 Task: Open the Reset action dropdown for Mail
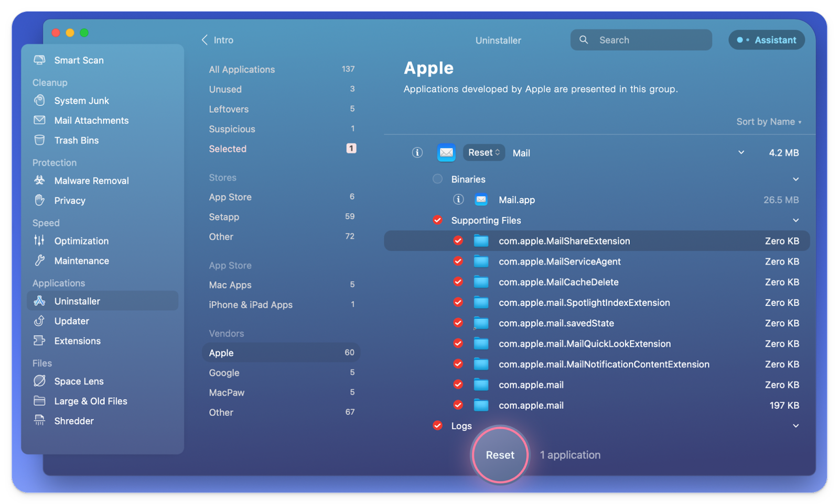[483, 152]
